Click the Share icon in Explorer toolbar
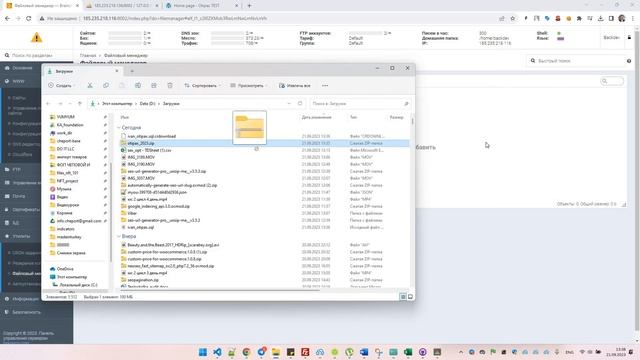Screen dimensions: 640x360 click(x=154, y=85)
